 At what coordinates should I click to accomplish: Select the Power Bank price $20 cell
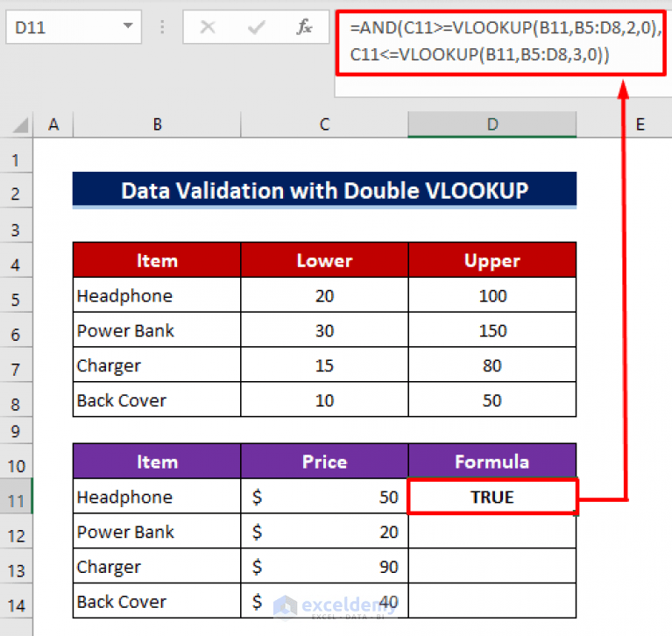324,532
